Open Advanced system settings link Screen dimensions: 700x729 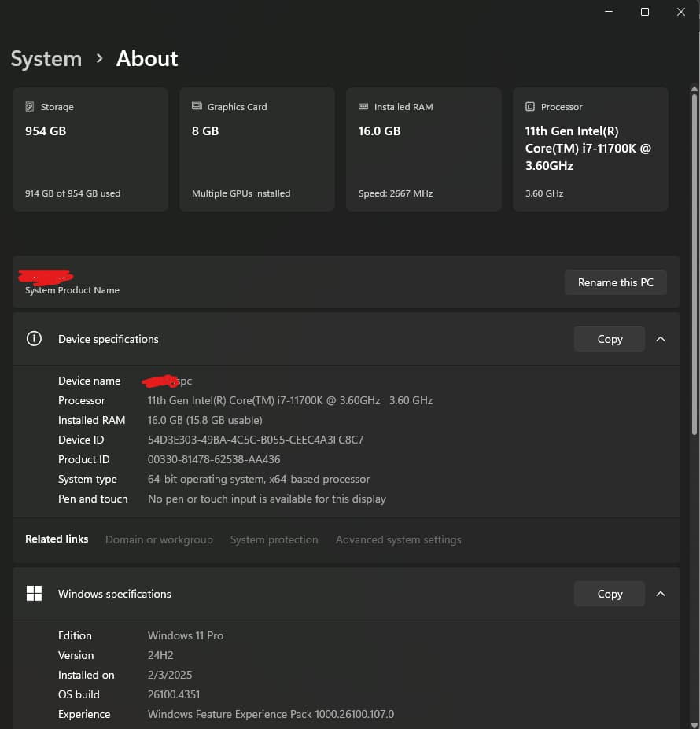(x=399, y=539)
